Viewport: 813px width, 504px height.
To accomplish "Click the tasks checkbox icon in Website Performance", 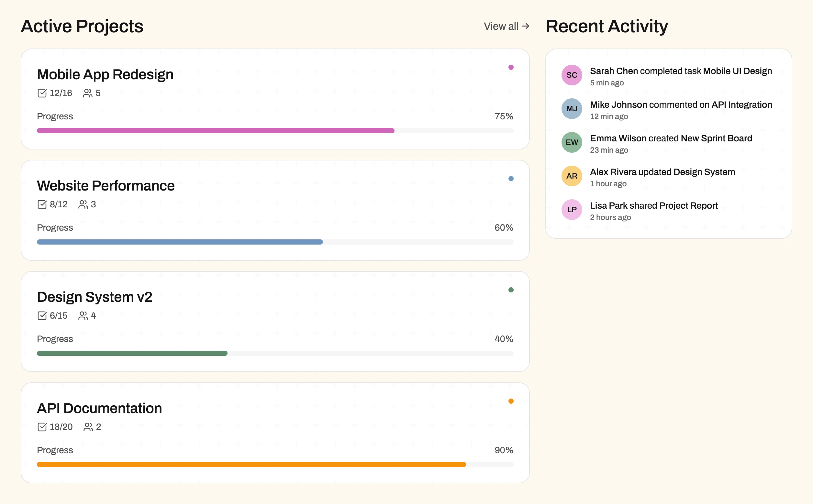I will [42, 204].
